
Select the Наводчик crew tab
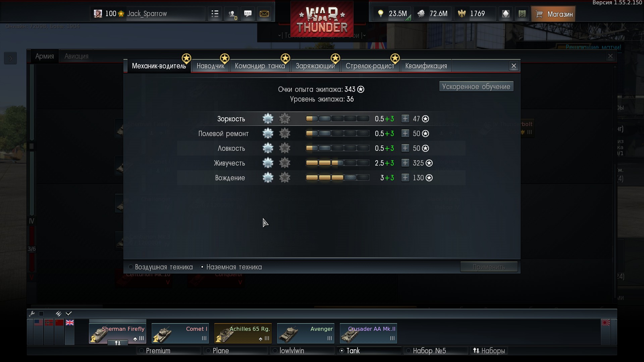click(211, 65)
